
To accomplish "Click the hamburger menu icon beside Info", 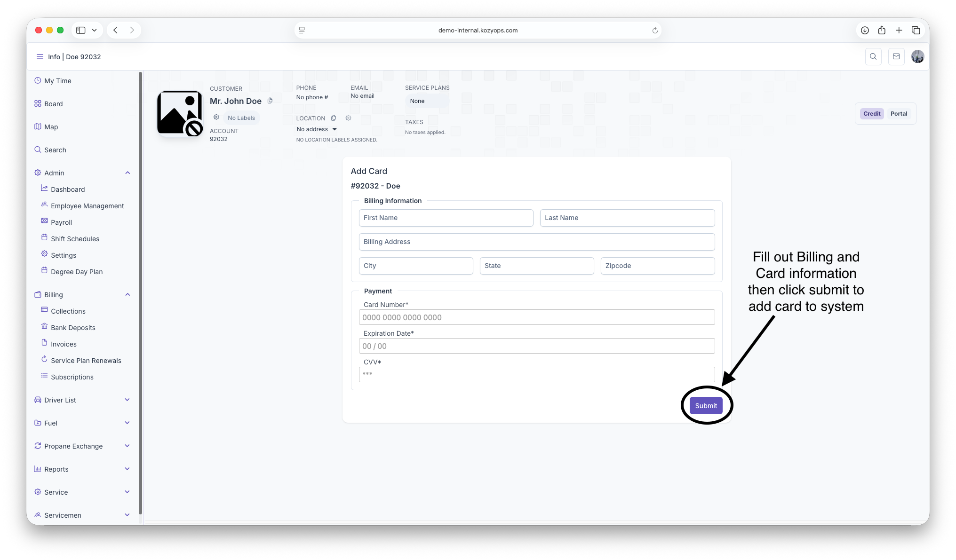I will [40, 56].
